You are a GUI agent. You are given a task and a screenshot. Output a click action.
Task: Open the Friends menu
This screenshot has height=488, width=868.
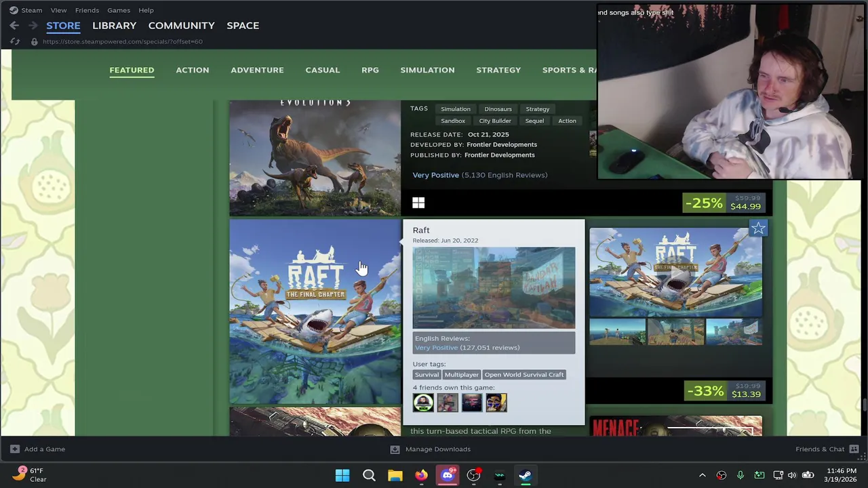click(x=87, y=10)
